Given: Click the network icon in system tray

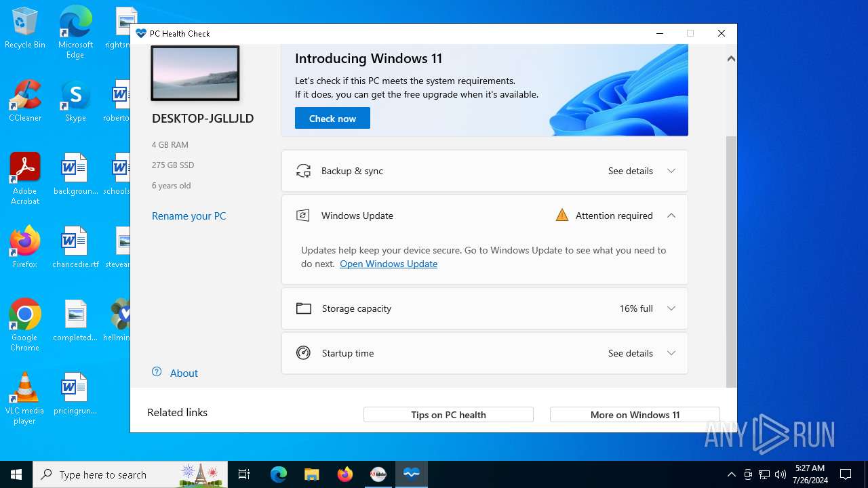Looking at the screenshot, I should 764,474.
